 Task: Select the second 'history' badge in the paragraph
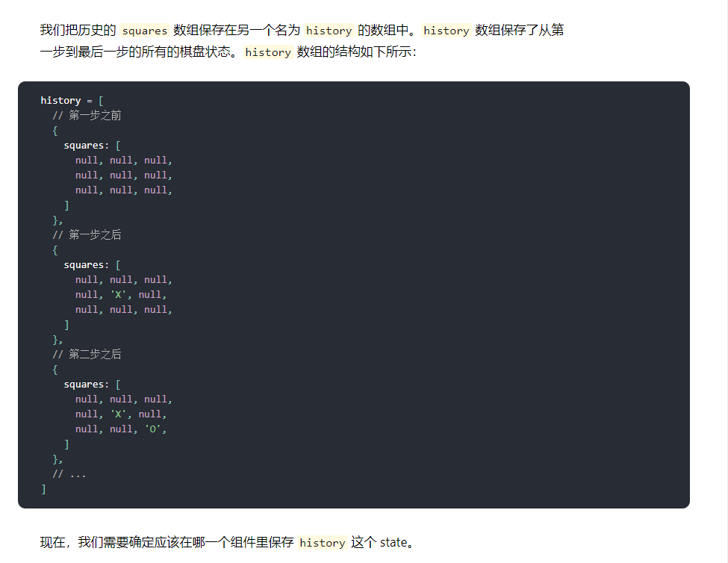click(446, 31)
